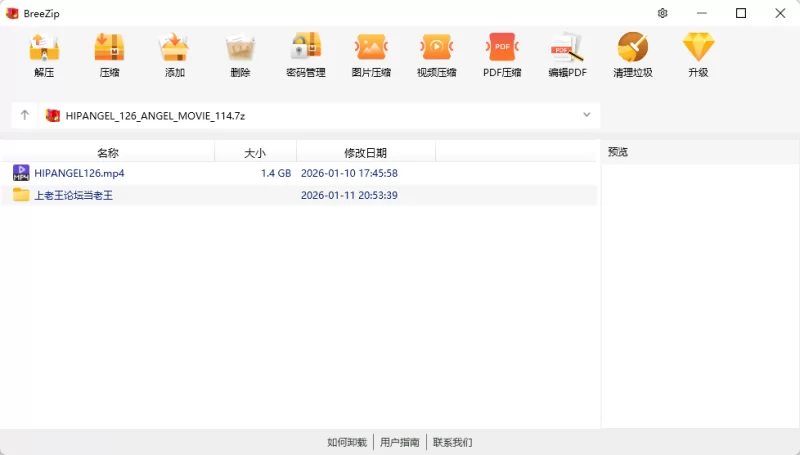Screen dimensions: 800x455
Task: Click the MP4 file icon for HIPANGEL126.mp4
Action: tap(21, 173)
